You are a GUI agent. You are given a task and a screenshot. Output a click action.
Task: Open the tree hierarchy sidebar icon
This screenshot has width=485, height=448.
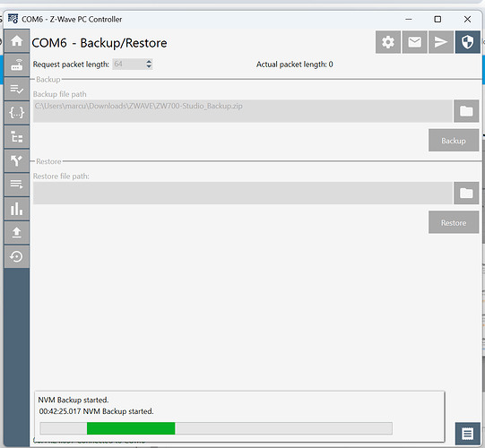pos(17,137)
